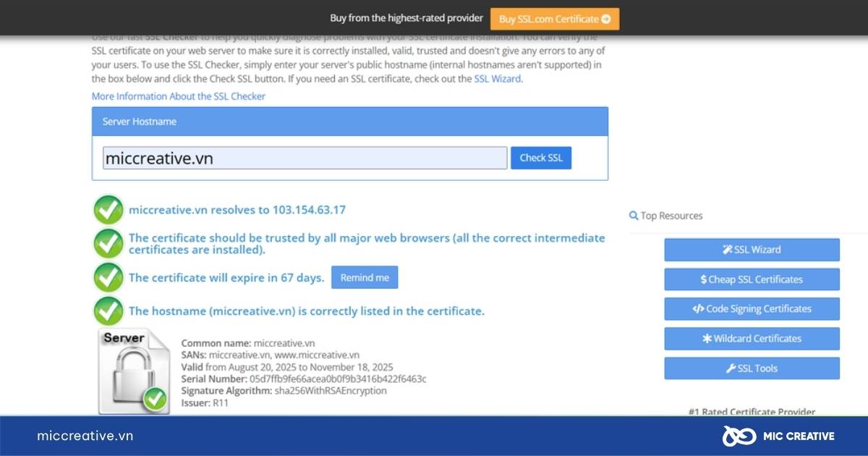This screenshot has width=868, height=456.
Task: Click the Server Hostname panel header
Action: (x=350, y=122)
